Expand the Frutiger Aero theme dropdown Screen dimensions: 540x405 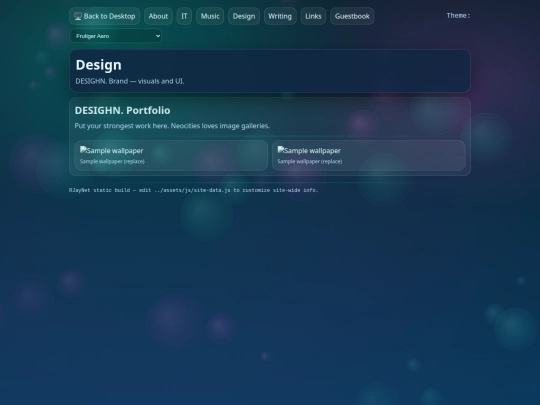(x=116, y=36)
